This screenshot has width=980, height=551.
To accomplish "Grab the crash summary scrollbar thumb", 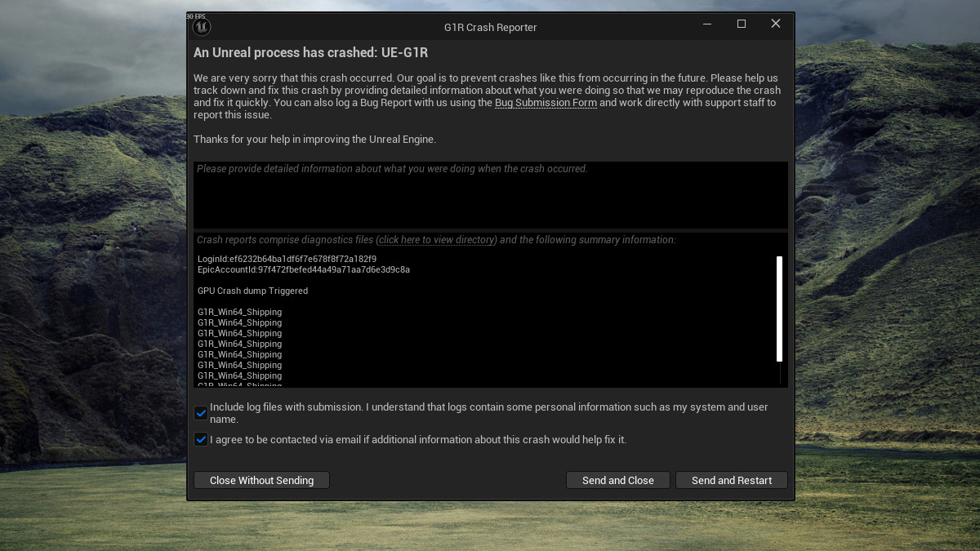I will (x=779, y=309).
